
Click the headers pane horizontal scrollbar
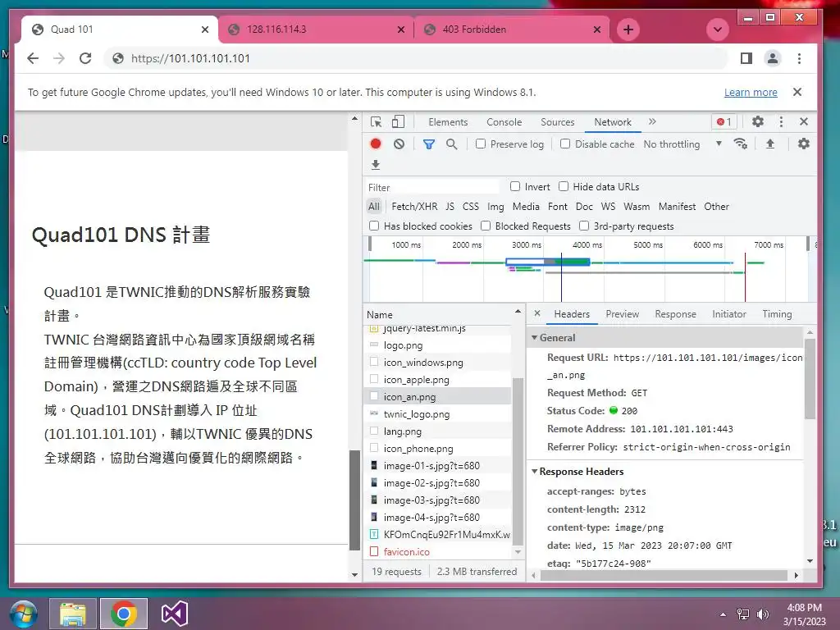(663, 575)
